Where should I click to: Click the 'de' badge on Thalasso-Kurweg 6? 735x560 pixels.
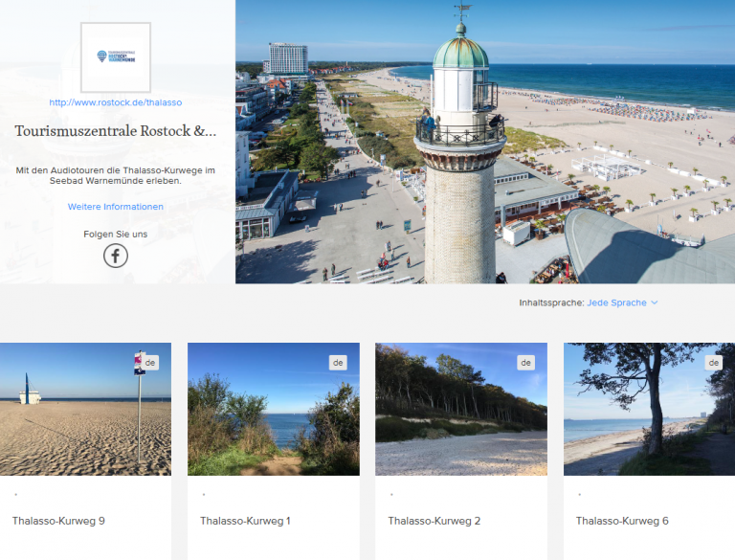tap(713, 363)
